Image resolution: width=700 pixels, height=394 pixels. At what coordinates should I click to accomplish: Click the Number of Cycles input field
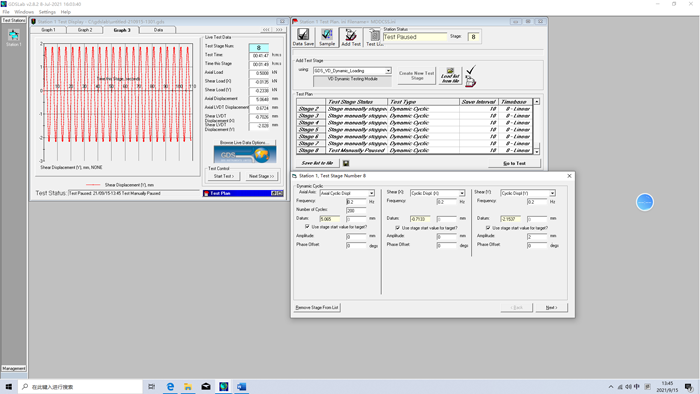pos(356,210)
